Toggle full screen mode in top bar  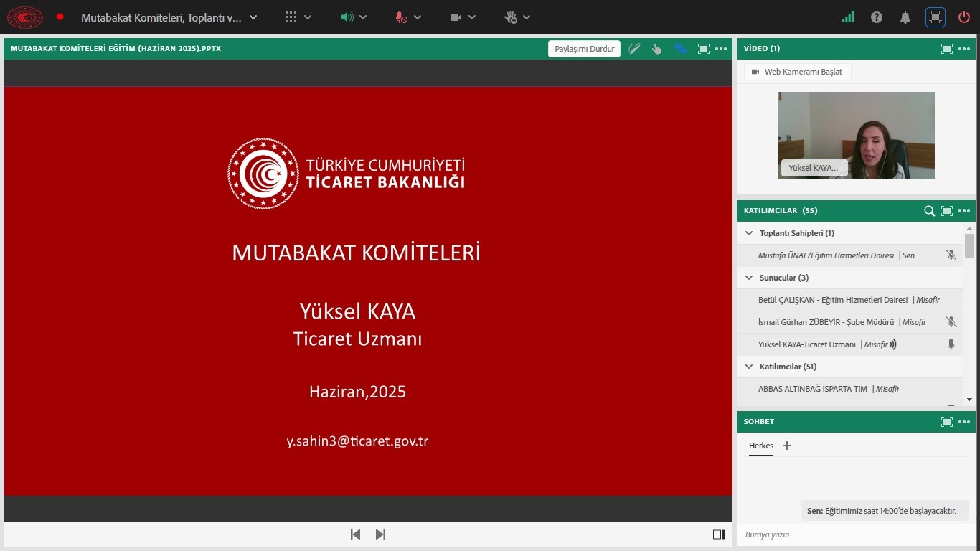[x=935, y=17]
